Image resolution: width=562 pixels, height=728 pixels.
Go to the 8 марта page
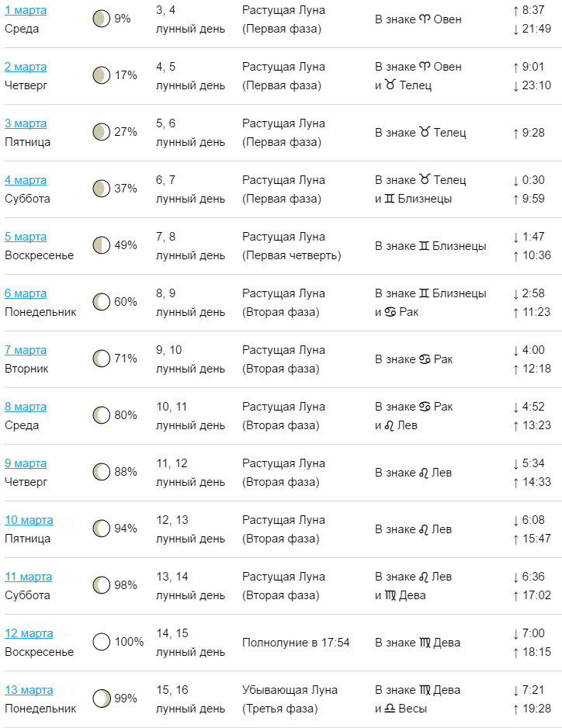(26, 407)
